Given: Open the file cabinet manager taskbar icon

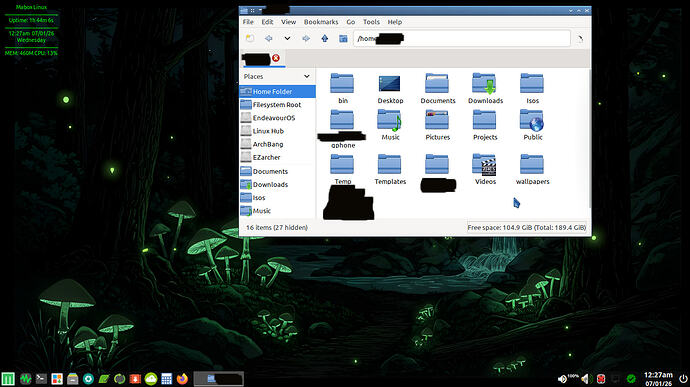Looking at the screenshot, I should coord(73,379).
